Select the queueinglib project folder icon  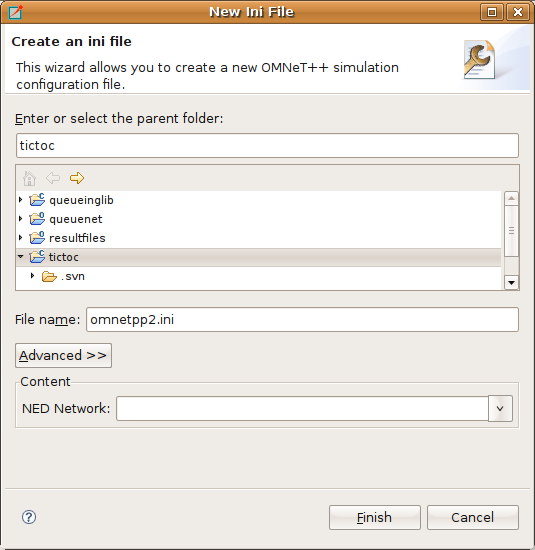[37, 200]
